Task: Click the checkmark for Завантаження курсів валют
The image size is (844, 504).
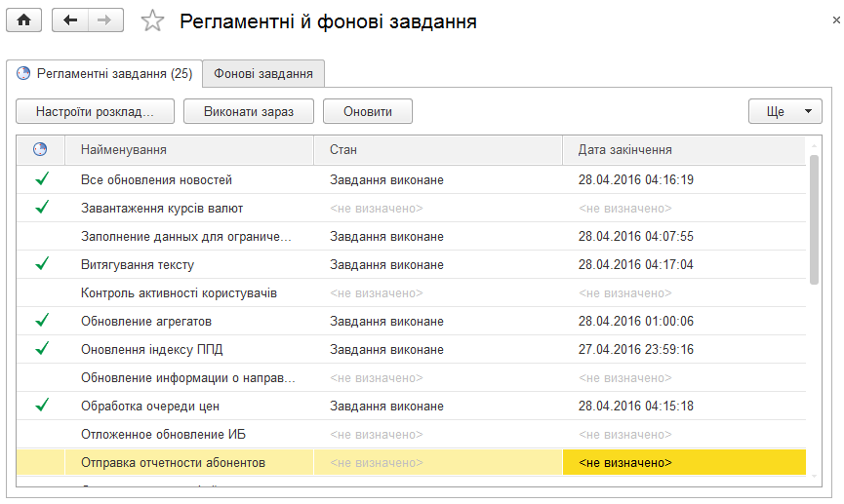Action: click(42, 207)
